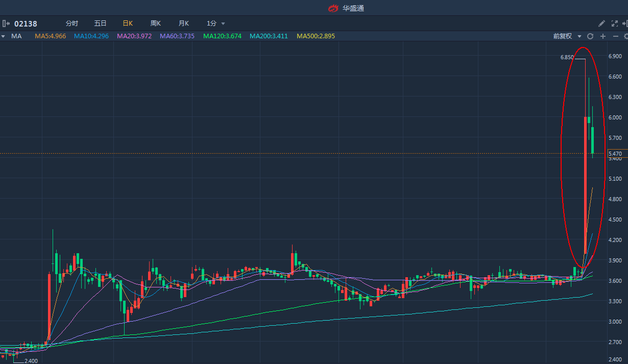Select the 日K daily candlestick tab
Viewport: 628px width, 364px height.
tap(128, 23)
